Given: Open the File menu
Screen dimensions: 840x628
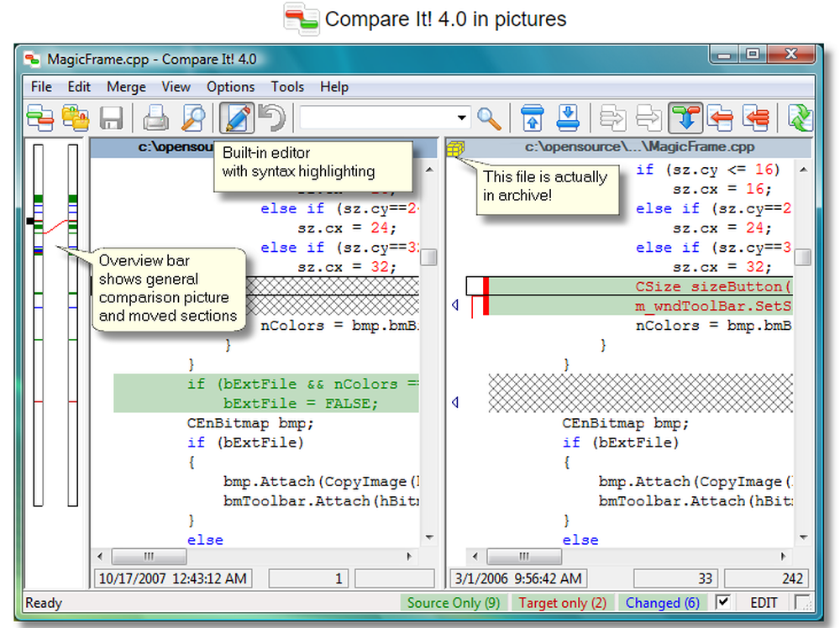Looking at the screenshot, I should (x=41, y=86).
